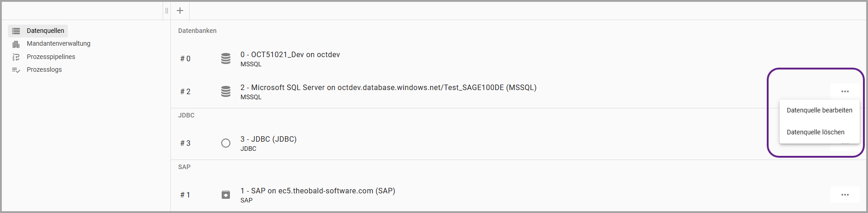Open the Mandantenverwaltung section
Viewport: 868px width, 213px height.
point(58,43)
